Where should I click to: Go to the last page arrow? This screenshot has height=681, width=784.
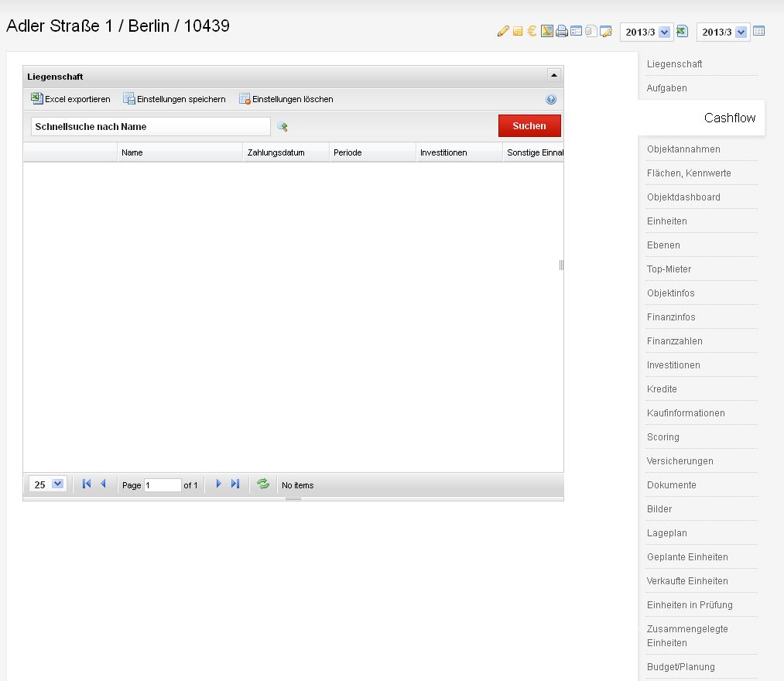point(235,484)
